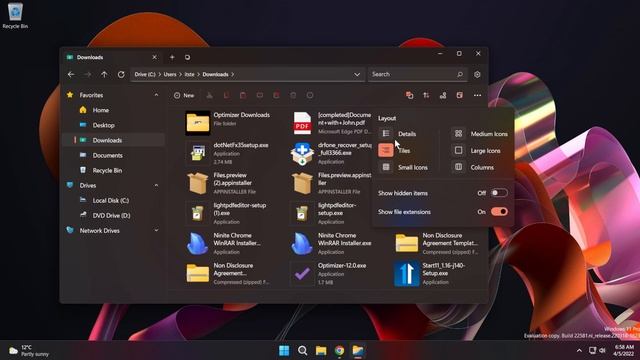Choose Large Icons layout option
Image resolution: width=640 pixels, height=360 pixels.
(x=485, y=151)
